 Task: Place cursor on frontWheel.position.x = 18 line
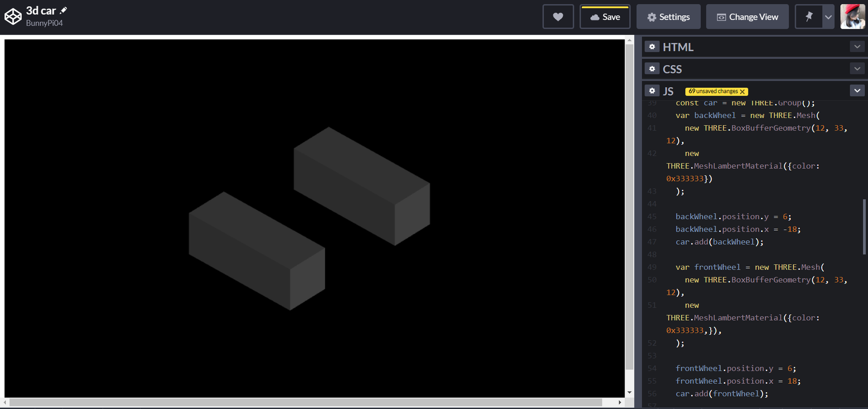point(738,381)
